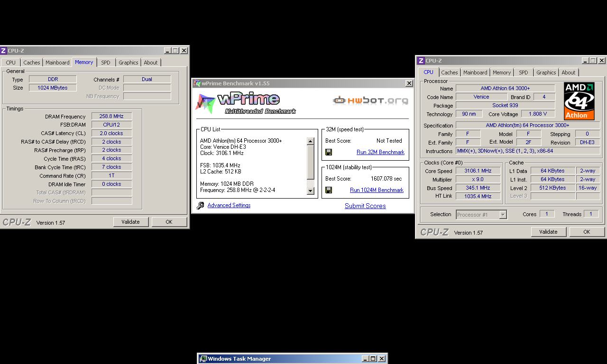The height and width of the screenshot is (364, 607).
Task: Close the Windows Task Manager window
Action: [382, 359]
